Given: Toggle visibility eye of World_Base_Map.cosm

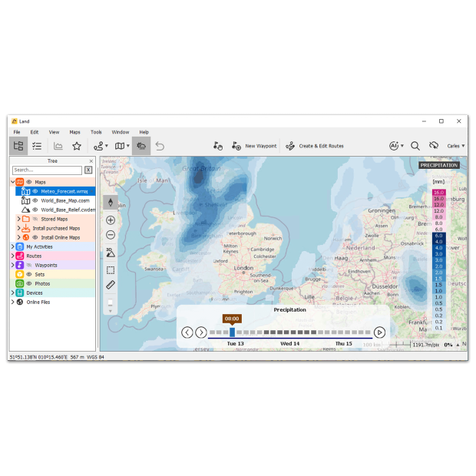Looking at the screenshot, I should pos(35,200).
